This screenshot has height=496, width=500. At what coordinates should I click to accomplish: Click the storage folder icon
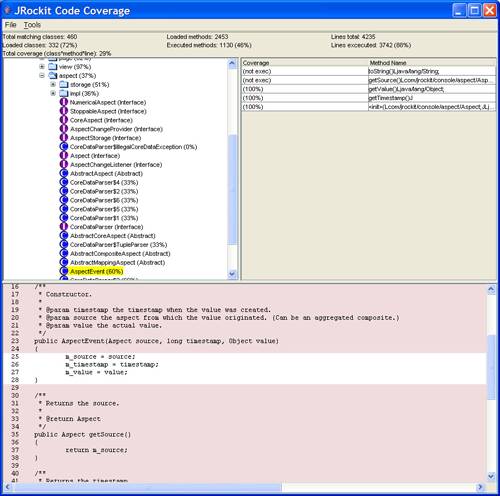click(x=64, y=84)
